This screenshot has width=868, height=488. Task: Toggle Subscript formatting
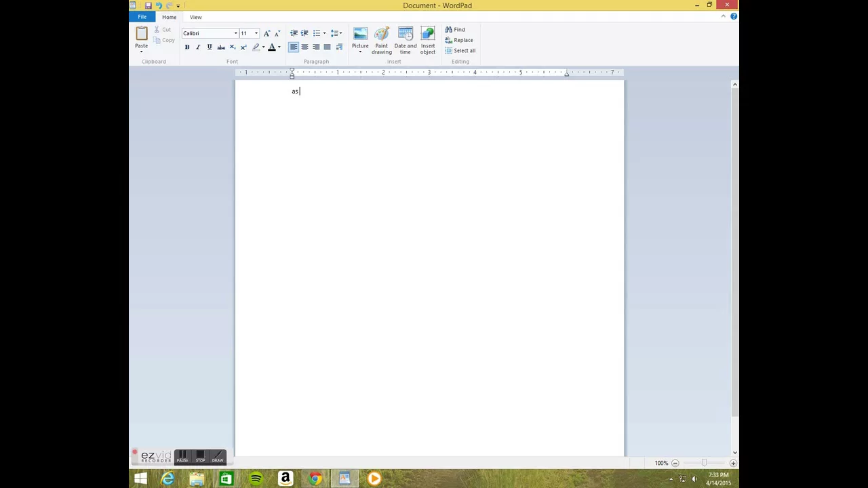[232, 47]
